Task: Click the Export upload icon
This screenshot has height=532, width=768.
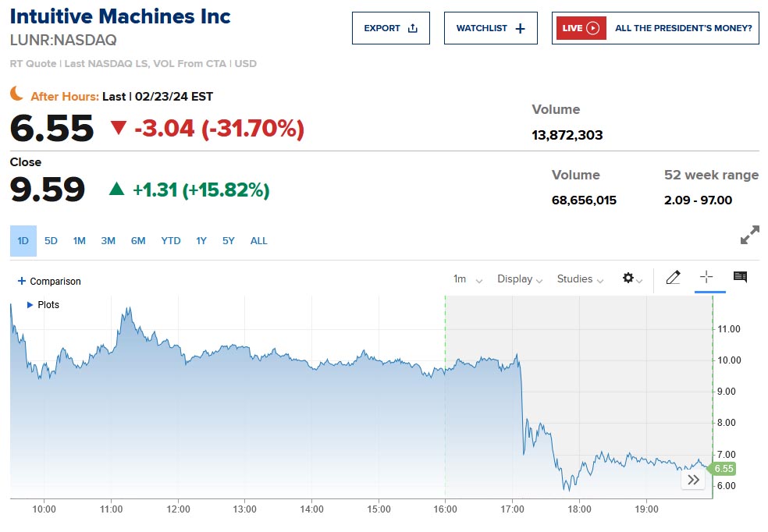Action: (413, 28)
